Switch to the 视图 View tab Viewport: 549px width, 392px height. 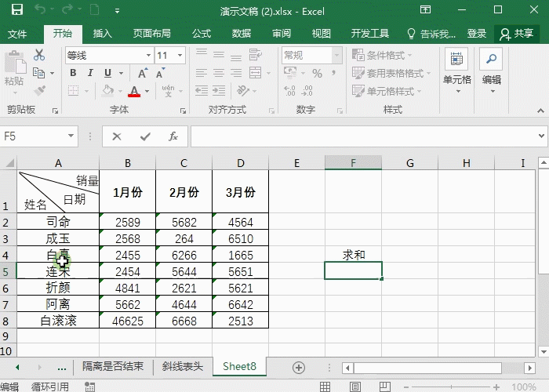tap(322, 34)
